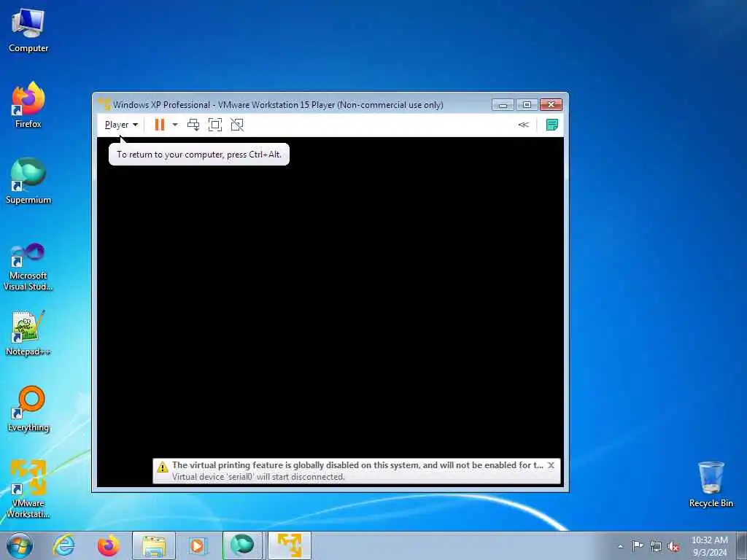
Task: Close the VMware Player window
Action: tap(551, 104)
